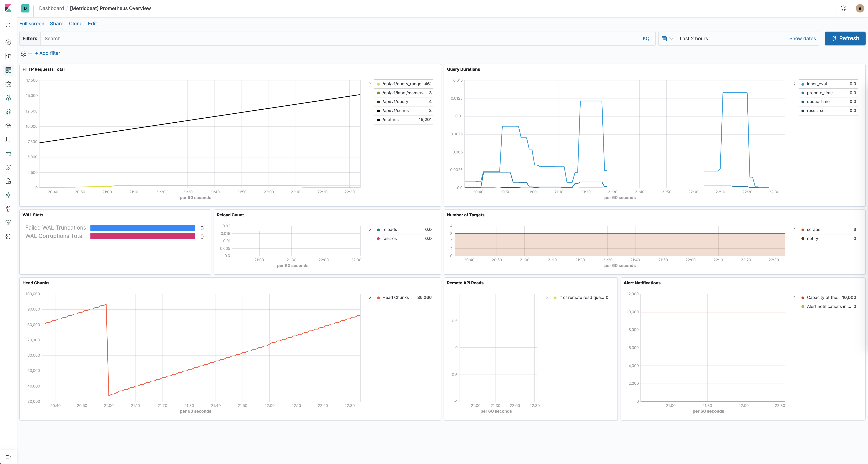Open the Dashboard app icon in sidebar

(x=8, y=70)
